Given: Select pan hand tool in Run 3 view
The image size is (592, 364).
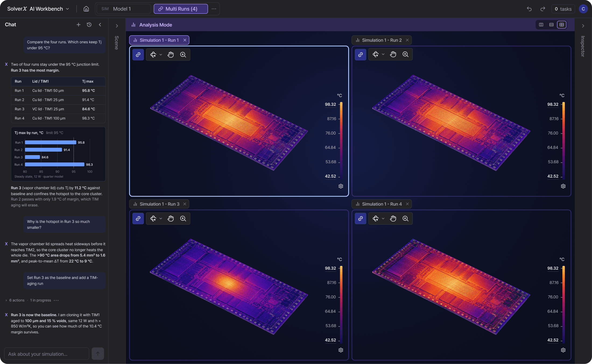Looking at the screenshot, I should pyautogui.click(x=171, y=219).
